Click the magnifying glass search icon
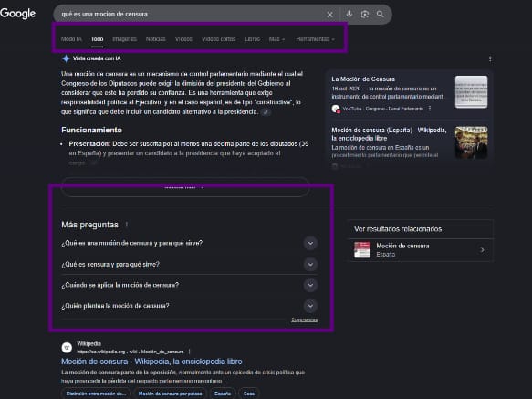Screen dimensions: 532x399 [381, 14]
